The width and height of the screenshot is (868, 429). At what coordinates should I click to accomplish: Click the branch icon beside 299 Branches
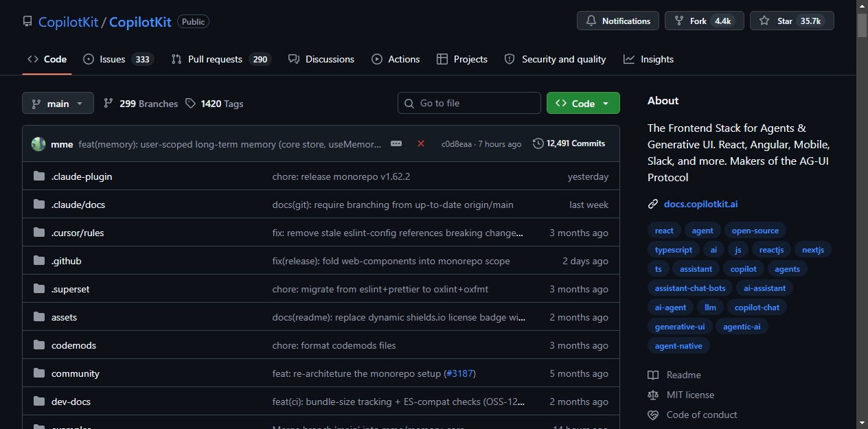point(108,104)
